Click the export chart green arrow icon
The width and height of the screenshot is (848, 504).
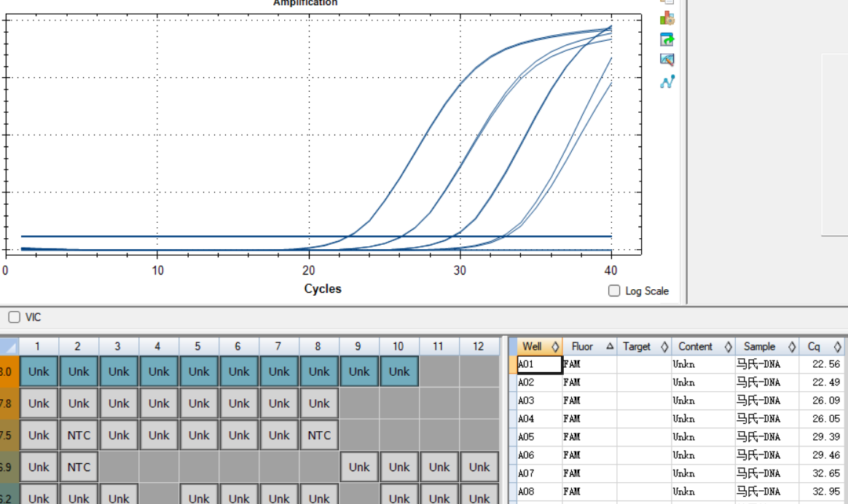point(667,39)
